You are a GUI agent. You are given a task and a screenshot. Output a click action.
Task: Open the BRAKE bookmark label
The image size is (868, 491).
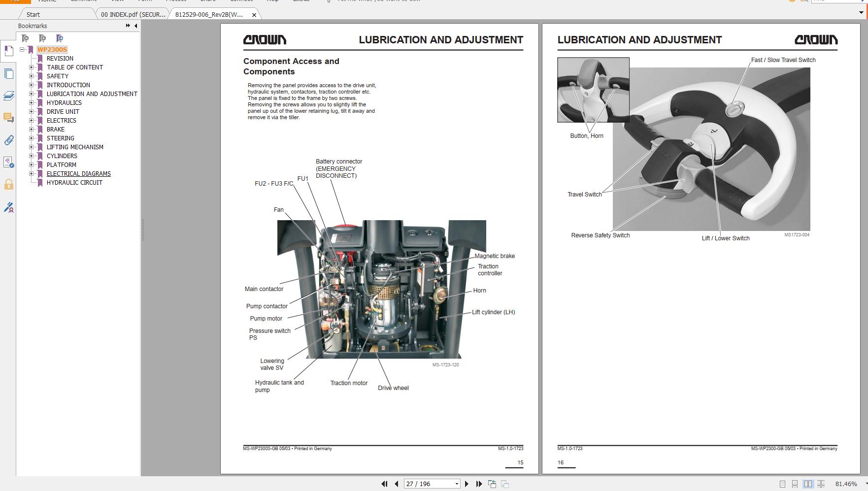pyautogui.click(x=56, y=129)
